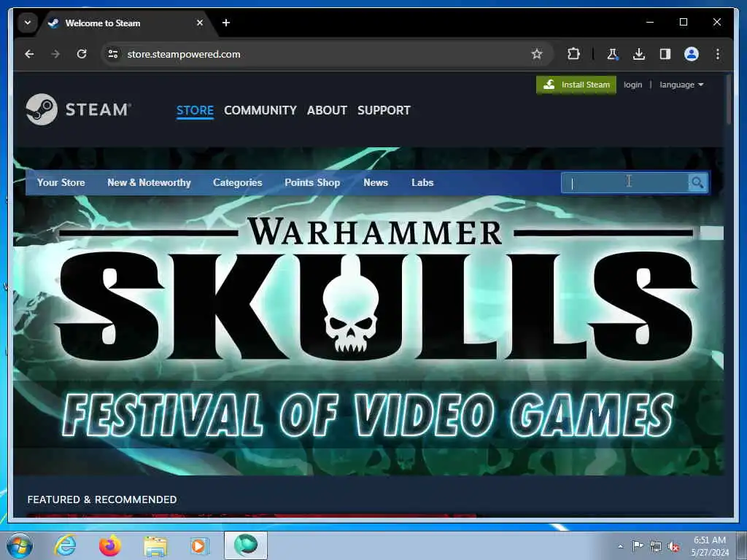Launch Internet Explorer from the taskbar
Viewport: 747px width, 560px height.
(x=65, y=545)
